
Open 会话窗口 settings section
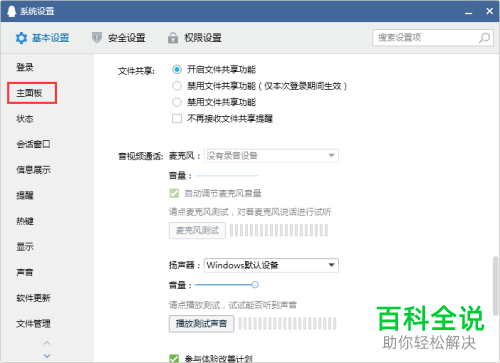coord(33,144)
